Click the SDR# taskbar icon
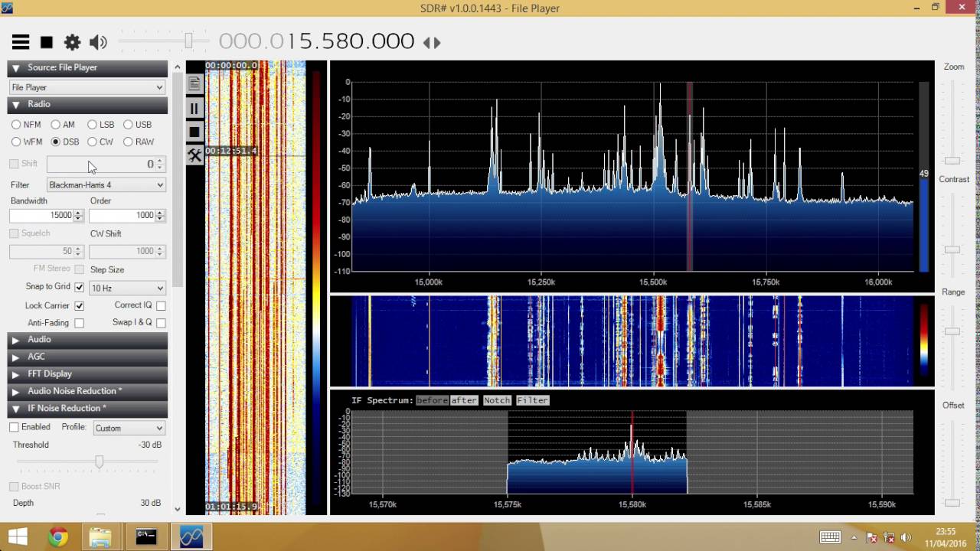This screenshot has width=980, height=551. [191, 537]
